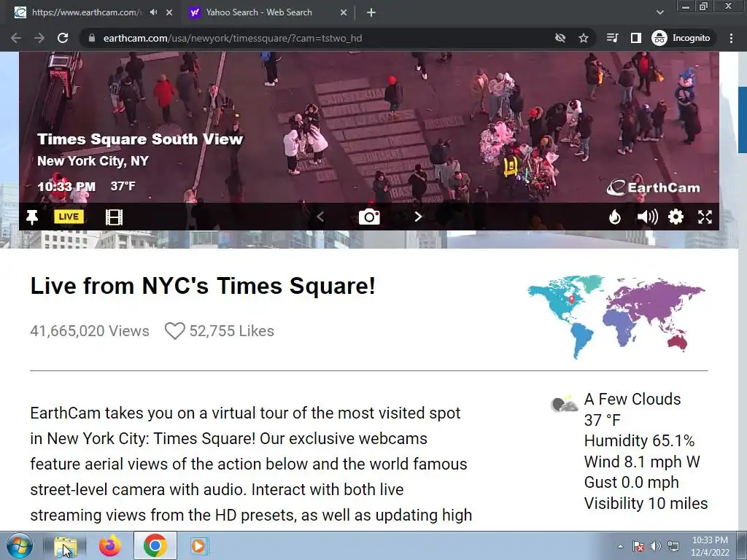Viewport: 747px width, 560px height.
Task: Close the EarthCam tab
Action: click(x=169, y=12)
